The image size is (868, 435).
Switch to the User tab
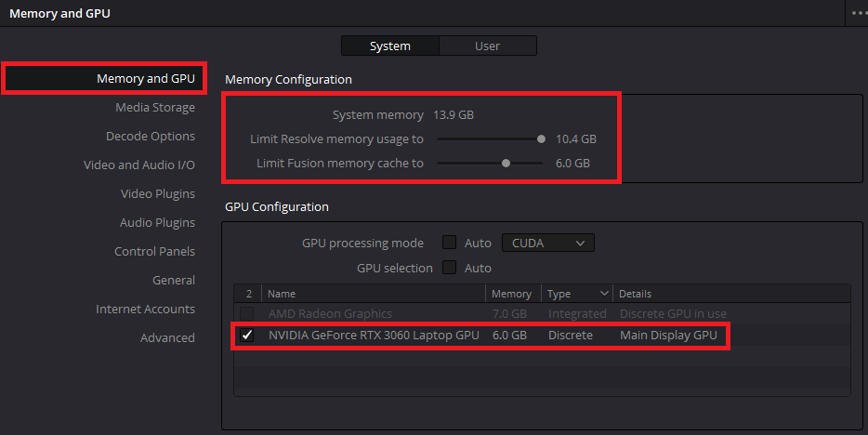click(x=487, y=46)
